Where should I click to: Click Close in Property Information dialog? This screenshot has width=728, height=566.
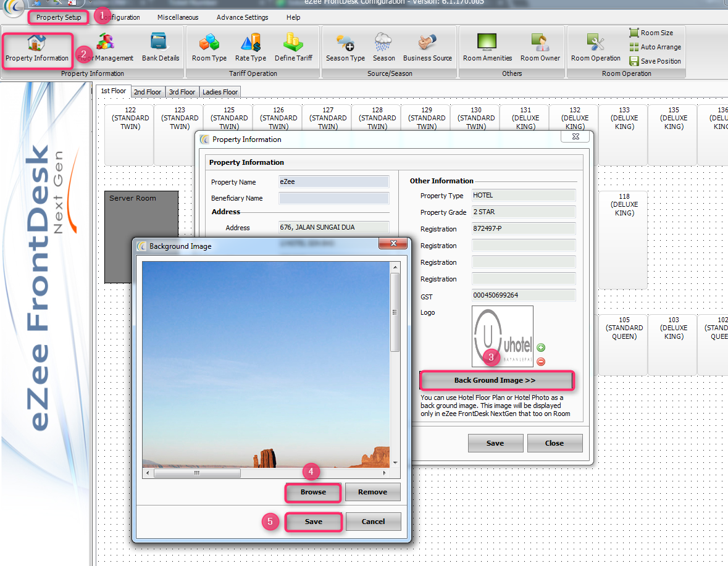554,443
